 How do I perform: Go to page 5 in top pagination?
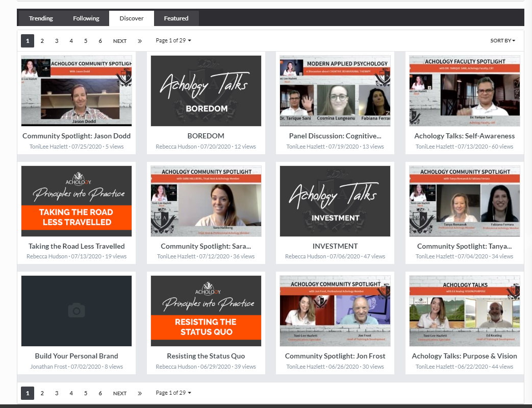point(86,41)
